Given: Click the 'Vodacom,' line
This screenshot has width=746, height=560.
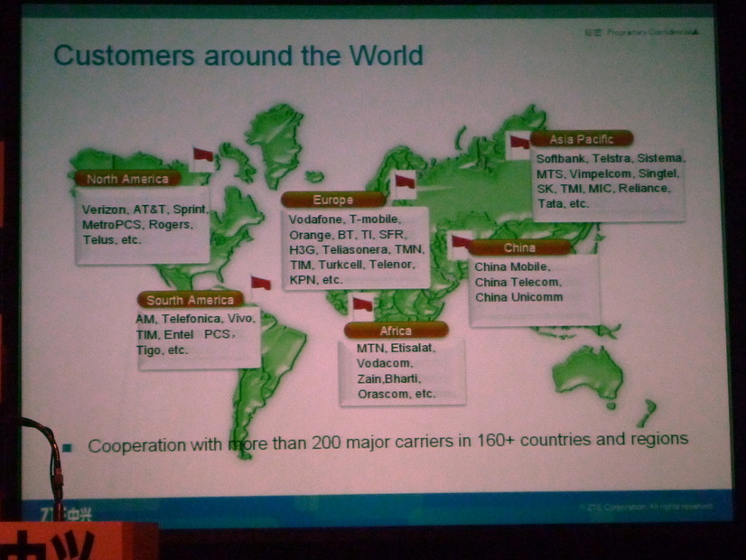Looking at the screenshot, I should (x=385, y=363).
